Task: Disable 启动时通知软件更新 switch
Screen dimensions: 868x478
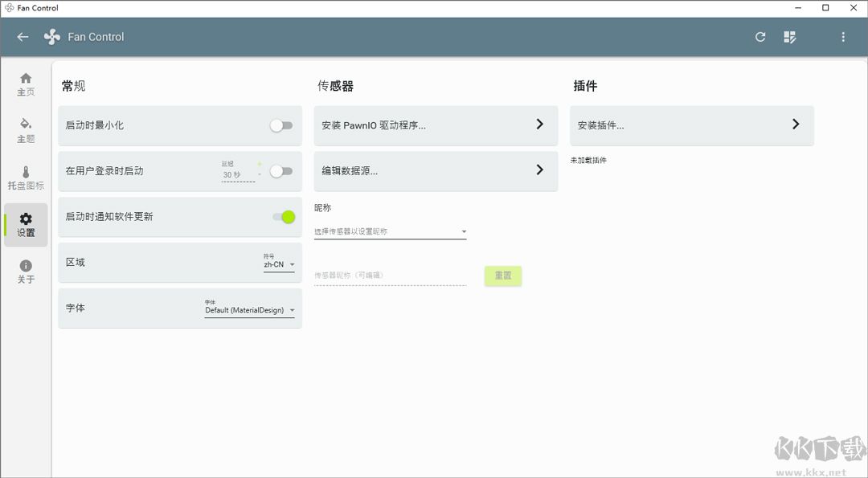Action: coord(284,217)
